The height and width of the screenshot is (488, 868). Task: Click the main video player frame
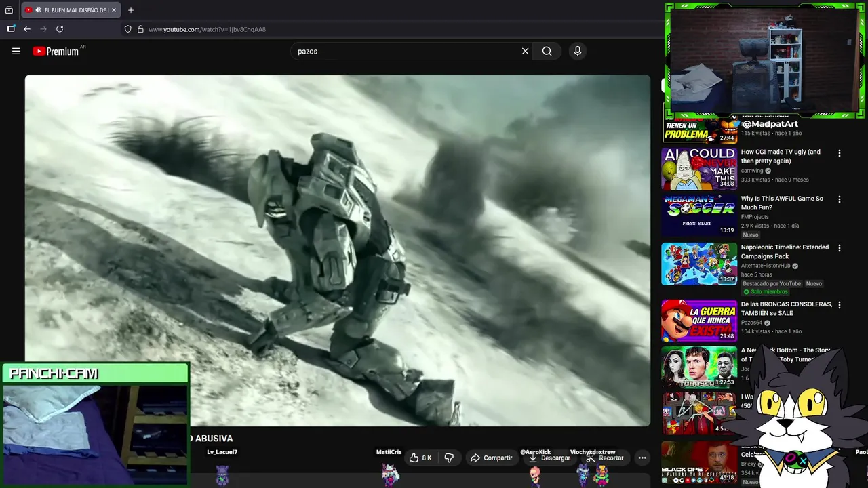coord(338,250)
